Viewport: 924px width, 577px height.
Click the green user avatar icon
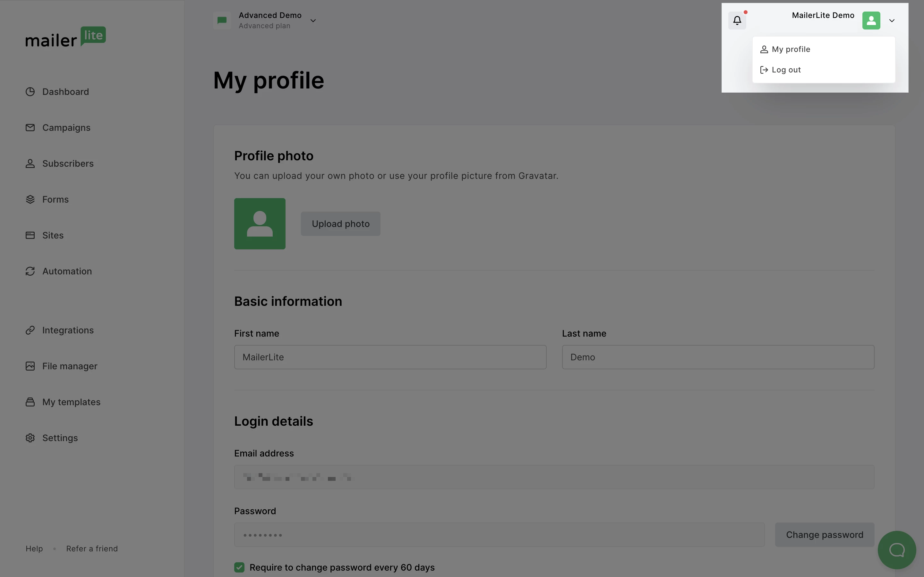[871, 20]
